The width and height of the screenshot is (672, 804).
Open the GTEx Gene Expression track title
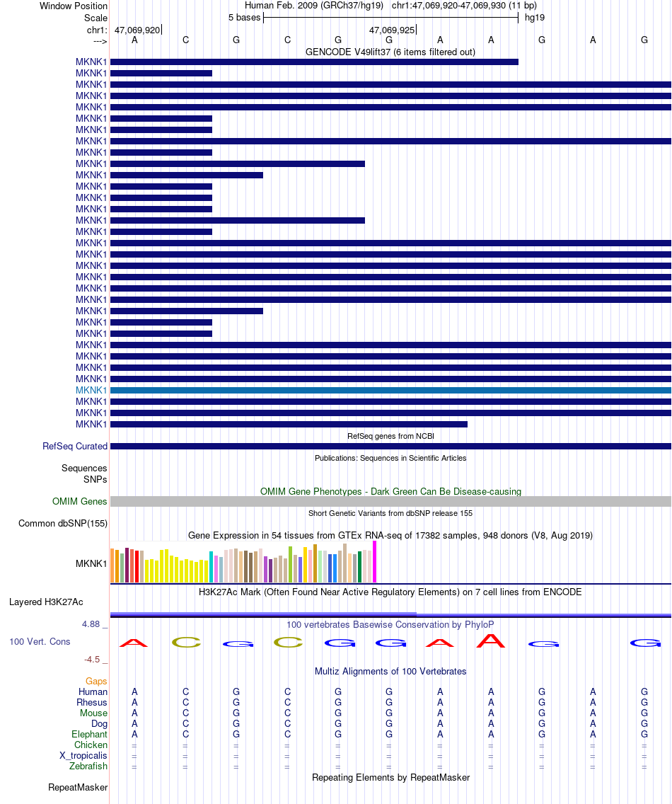(390, 535)
